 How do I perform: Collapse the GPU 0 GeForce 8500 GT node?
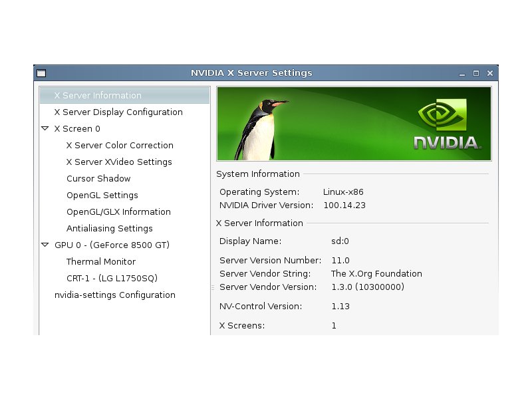pos(45,245)
